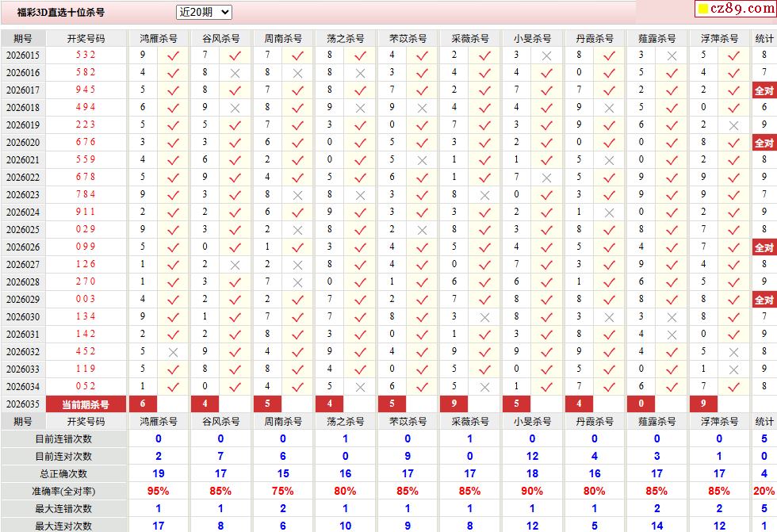Viewport: 777px width, 532px height.
Task: Click the 全对 badge in row 2026017
Action: (x=764, y=90)
